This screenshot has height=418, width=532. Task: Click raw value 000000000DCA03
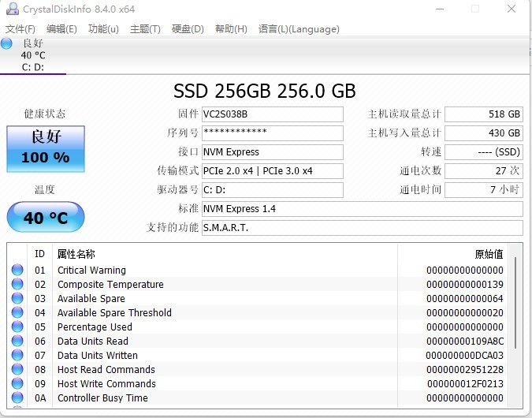[x=465, y=355]
